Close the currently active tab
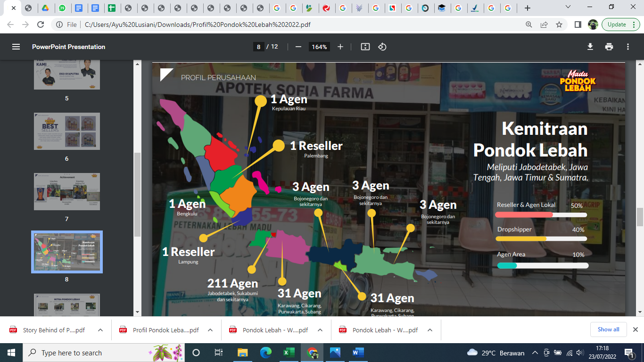The width and height of the screenshot is (644, 362). click(13, 8)
